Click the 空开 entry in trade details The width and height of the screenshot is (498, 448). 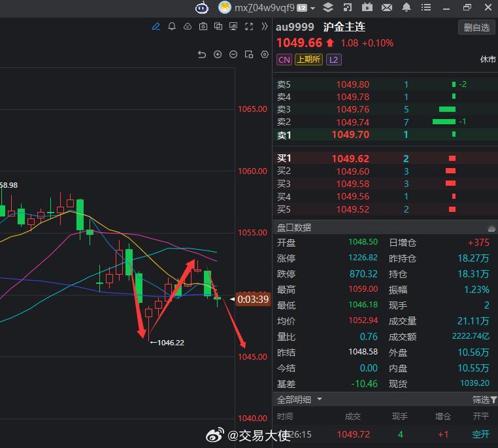480,434
